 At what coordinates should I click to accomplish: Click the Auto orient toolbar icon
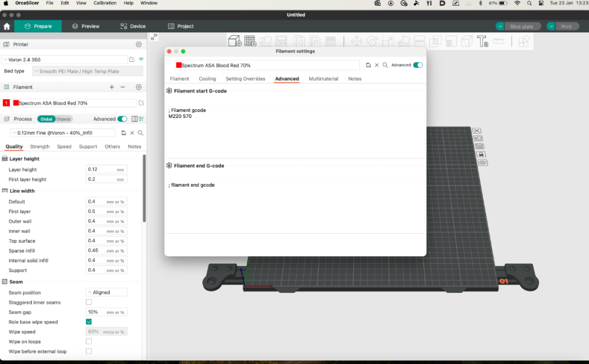tap(266, 41)
